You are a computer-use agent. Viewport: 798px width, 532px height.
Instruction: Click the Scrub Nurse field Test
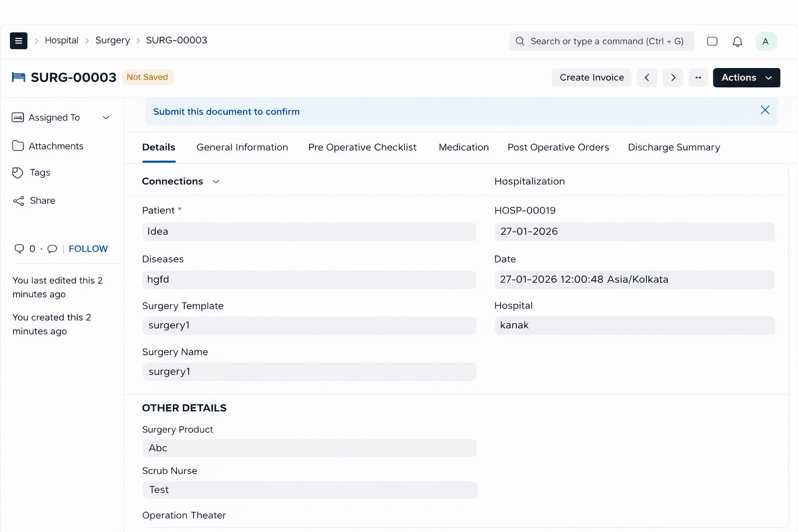(310, 490)
